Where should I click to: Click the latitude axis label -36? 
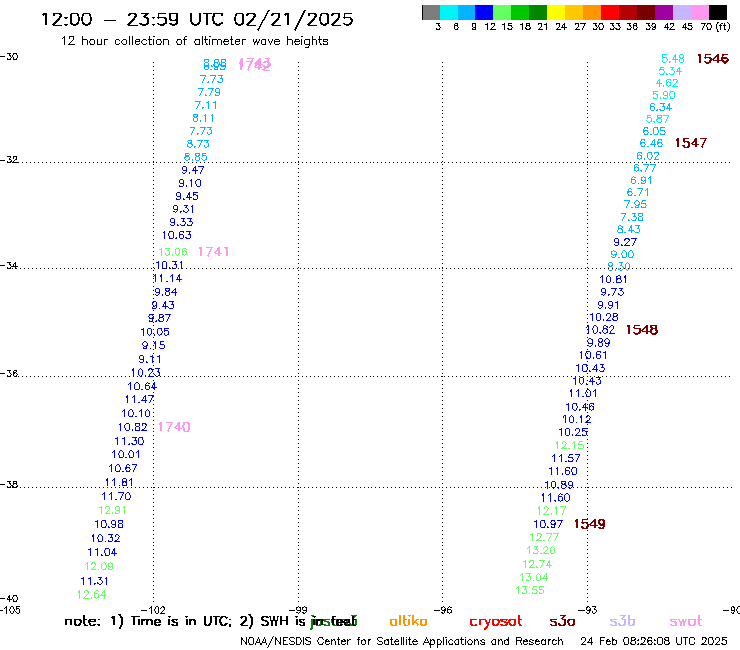click(9, 374)
